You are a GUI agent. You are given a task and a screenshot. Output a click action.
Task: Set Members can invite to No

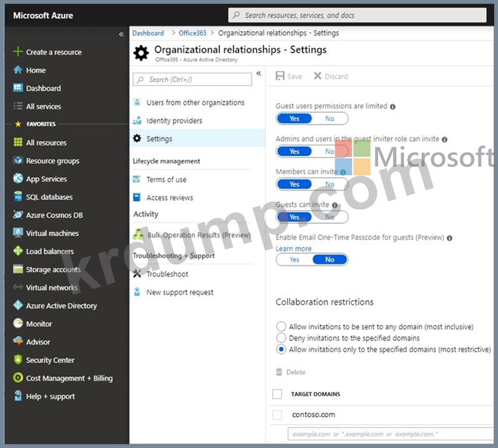click(330, 184)
